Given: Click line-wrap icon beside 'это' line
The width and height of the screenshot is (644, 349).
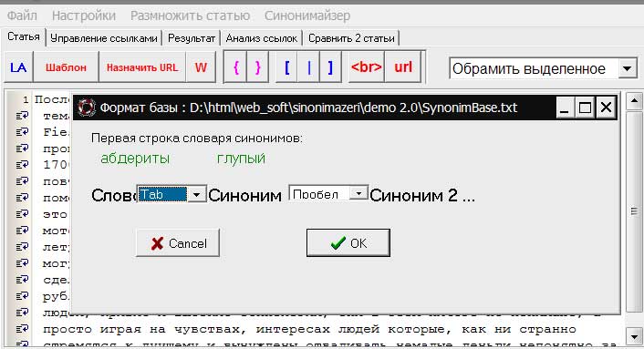Looking at the screenshot, I should coord(22,214).
